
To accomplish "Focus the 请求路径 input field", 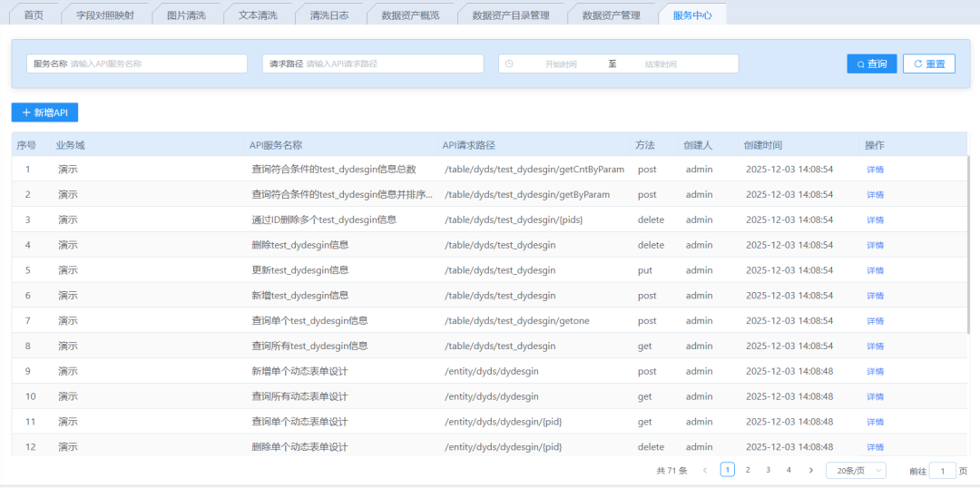I will pyautogui.click(x=373, y=63).
